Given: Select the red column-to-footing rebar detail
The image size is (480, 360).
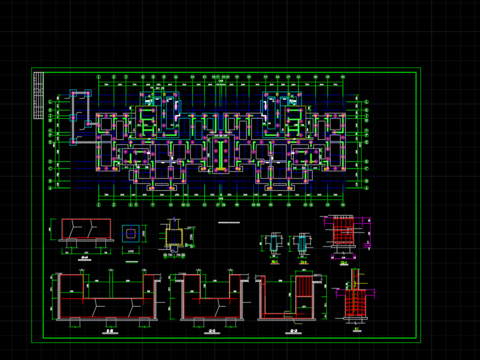Looking at the screenshot, I should [355, 296].
